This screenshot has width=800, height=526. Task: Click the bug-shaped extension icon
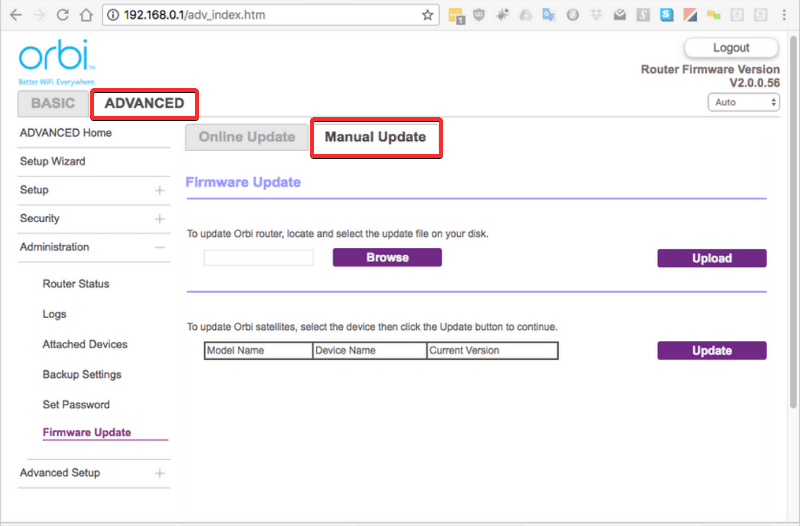point(503,16)
